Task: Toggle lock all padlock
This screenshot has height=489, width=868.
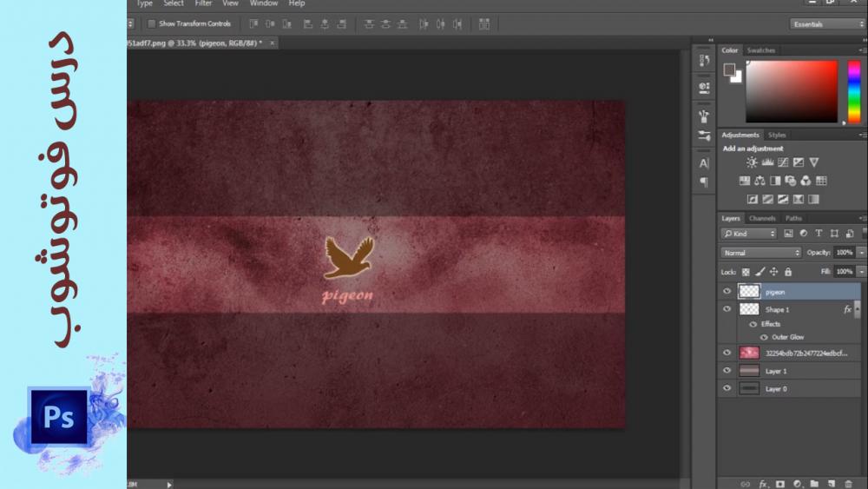Action: point(788,272)
